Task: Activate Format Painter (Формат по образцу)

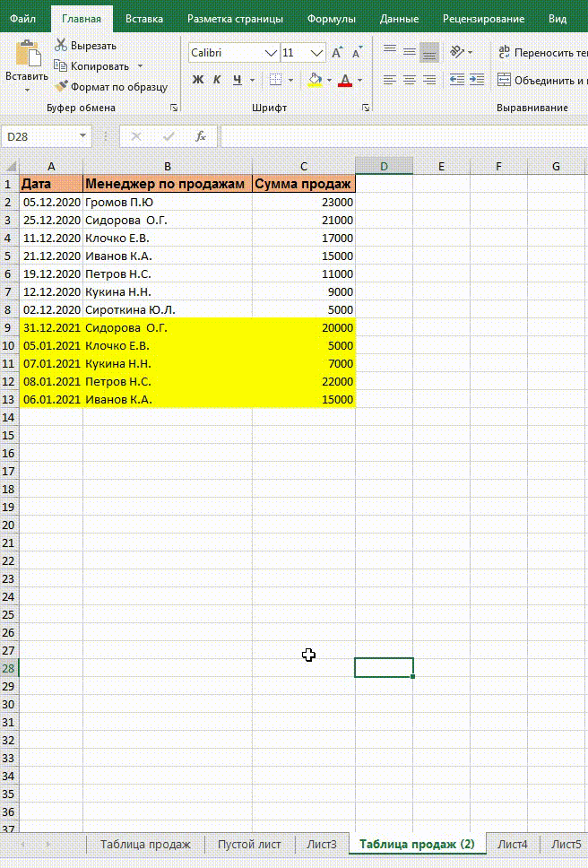Action: 61,86
